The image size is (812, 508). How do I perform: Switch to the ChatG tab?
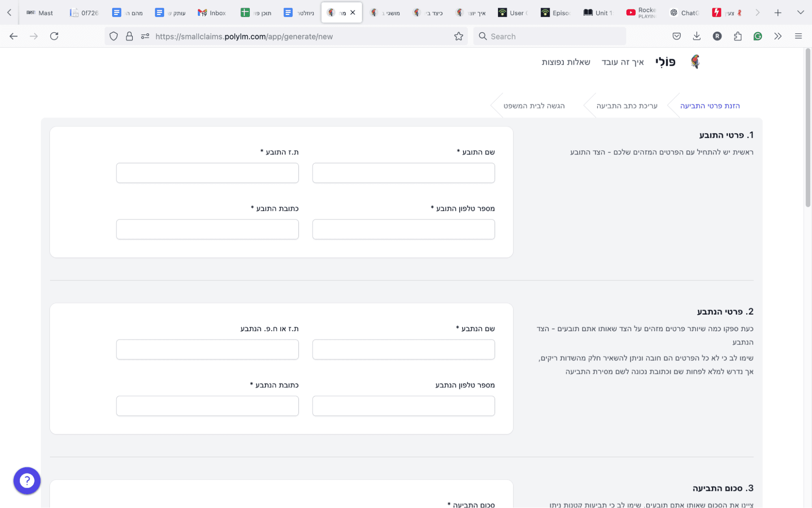(684, 13)
